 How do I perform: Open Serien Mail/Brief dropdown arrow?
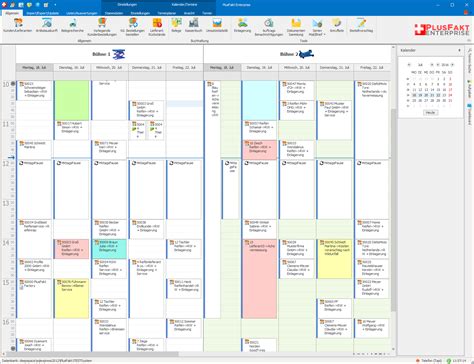point(325,34)
